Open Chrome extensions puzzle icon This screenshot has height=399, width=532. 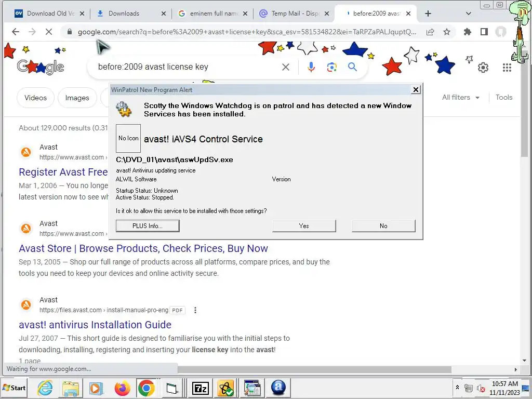pos(467,32)
